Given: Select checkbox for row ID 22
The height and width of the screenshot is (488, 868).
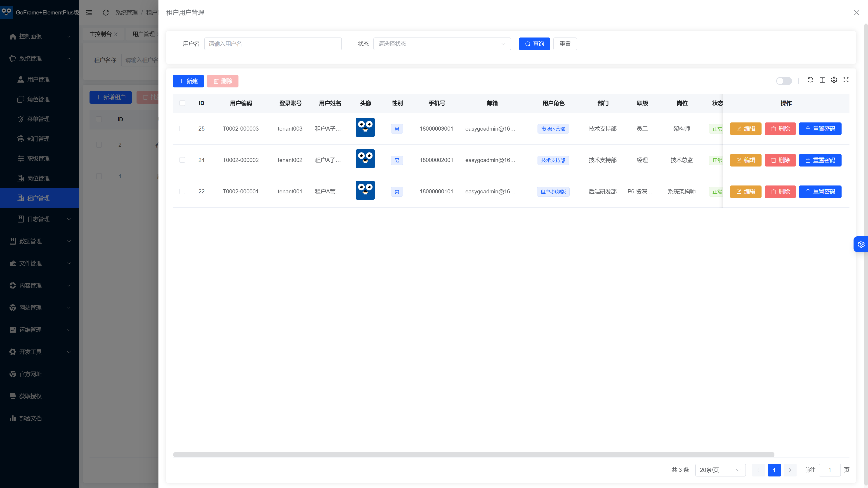Looking at the screenshot, I should pyautogui.click(x=182, y=191).
